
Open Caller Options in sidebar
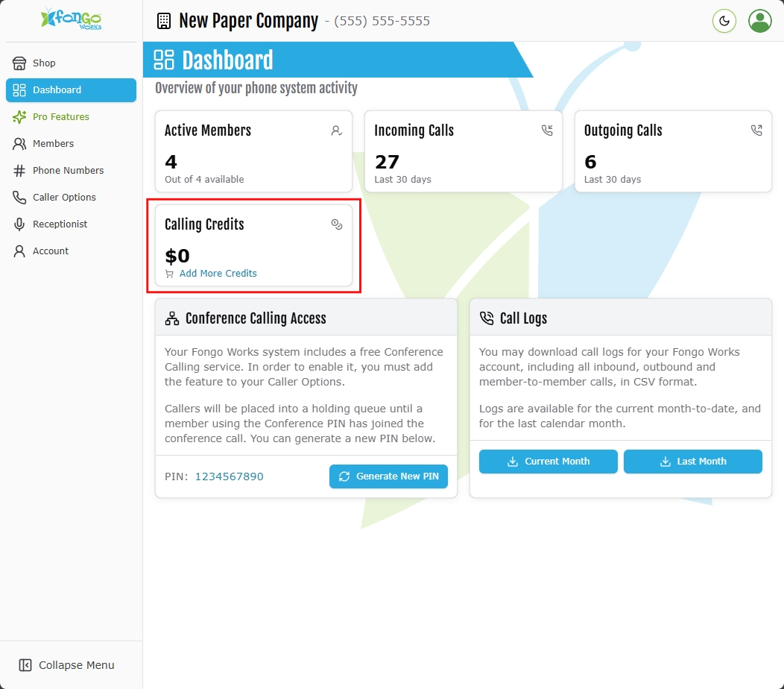coord(64,198)
